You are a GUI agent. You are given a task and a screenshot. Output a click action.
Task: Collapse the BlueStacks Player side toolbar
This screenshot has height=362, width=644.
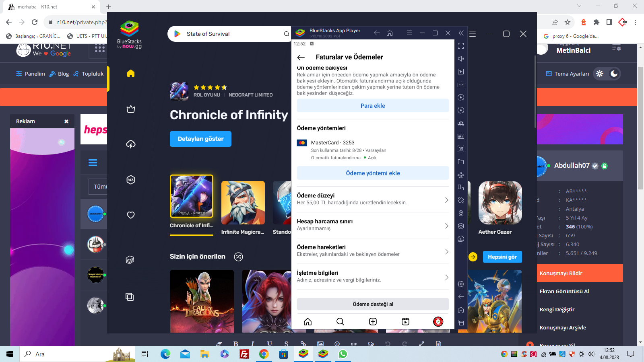click(x=461, y=33)
